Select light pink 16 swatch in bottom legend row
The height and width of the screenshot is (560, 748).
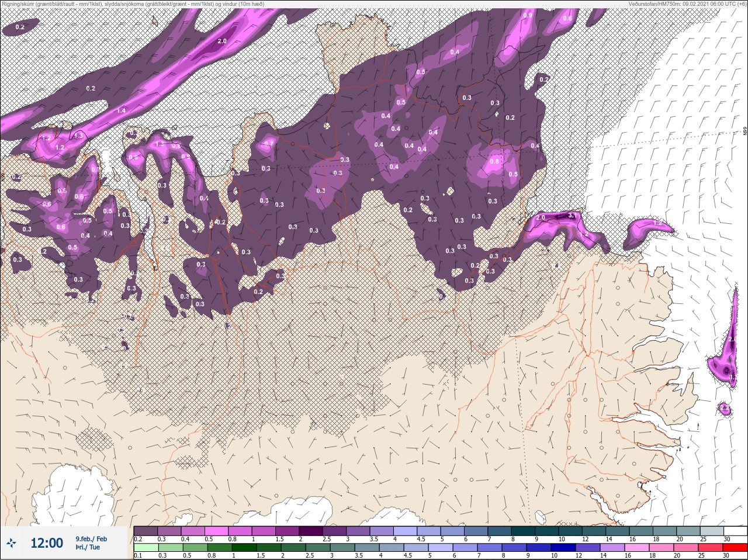pos(637,548)
